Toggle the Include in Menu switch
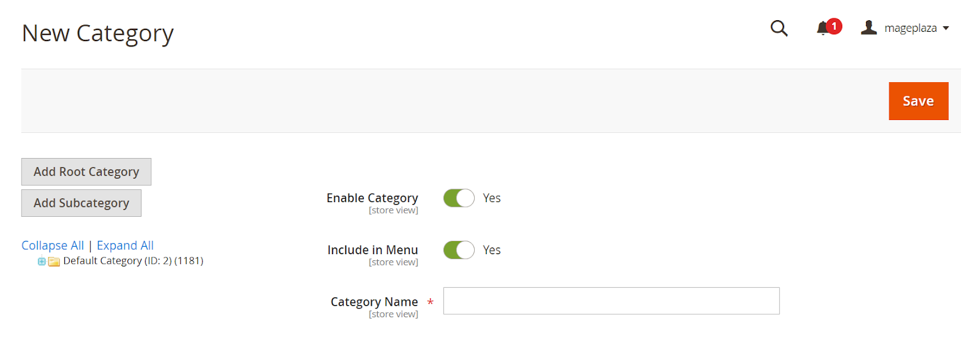Image resolution: width=980 pixels, height=343 pixels. click(459, 250)
